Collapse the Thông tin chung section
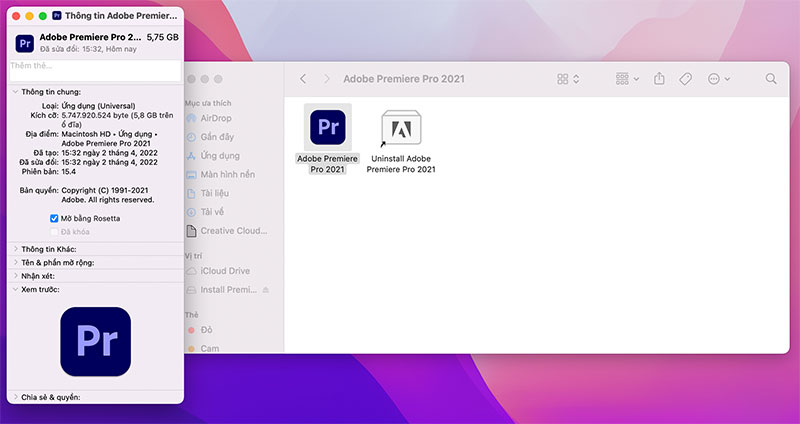 pyautogui.click(x=15, y=92)
